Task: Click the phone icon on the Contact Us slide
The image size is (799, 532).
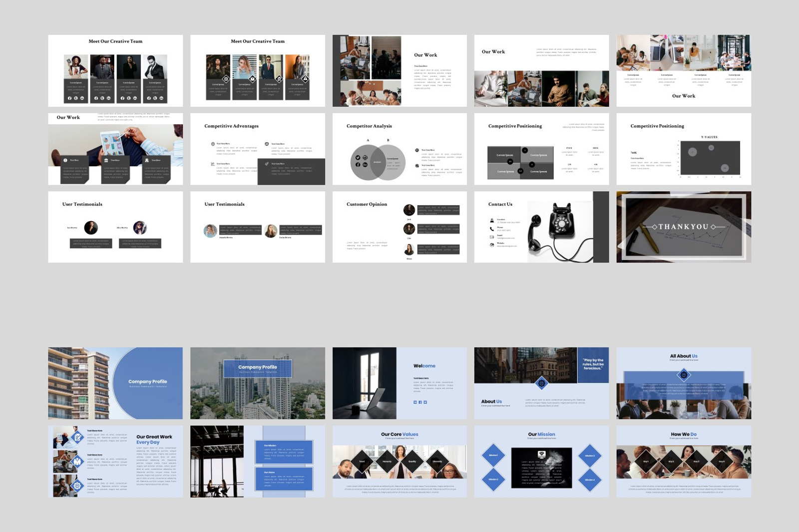Action: 491,228
